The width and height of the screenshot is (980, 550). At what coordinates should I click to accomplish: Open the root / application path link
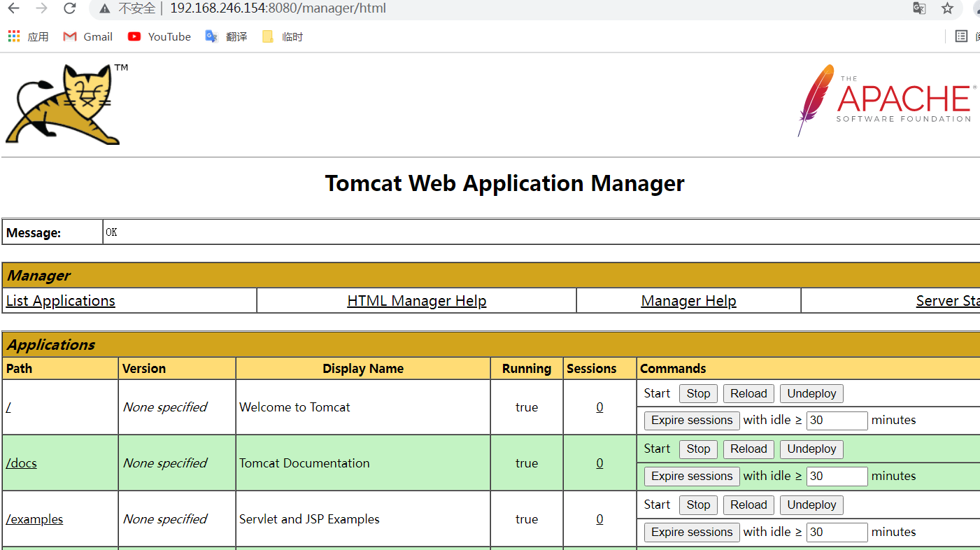(x=8, y=407)
